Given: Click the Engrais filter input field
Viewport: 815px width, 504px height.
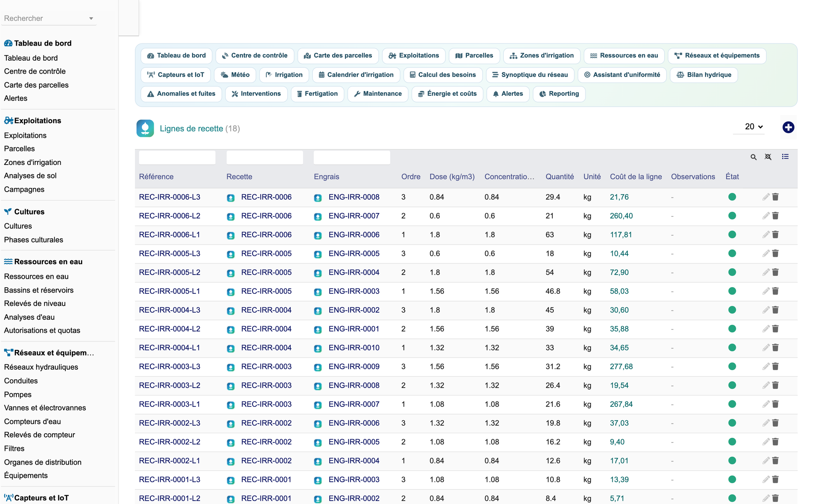Looking at the screenshot, I should tap(352, 157).
